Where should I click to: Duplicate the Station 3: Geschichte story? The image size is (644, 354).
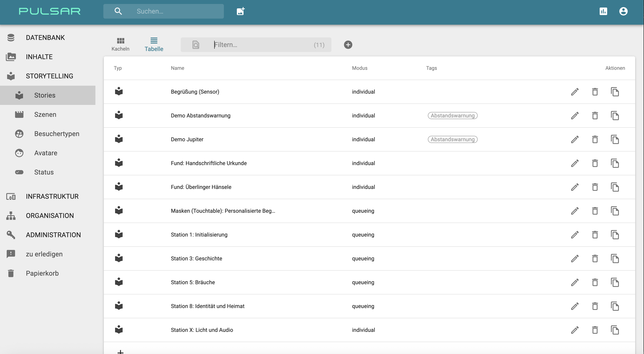[x=615, y=258]
